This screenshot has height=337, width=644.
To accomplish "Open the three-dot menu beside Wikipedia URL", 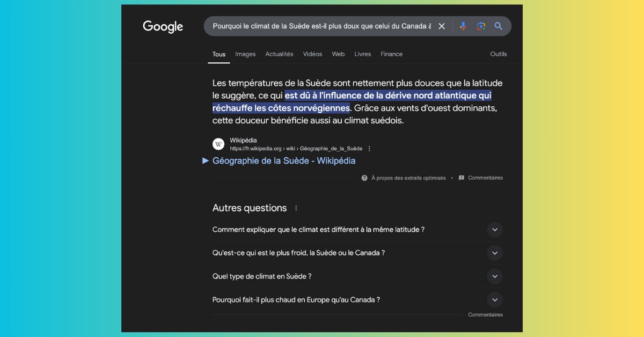I will pos(369,149).
